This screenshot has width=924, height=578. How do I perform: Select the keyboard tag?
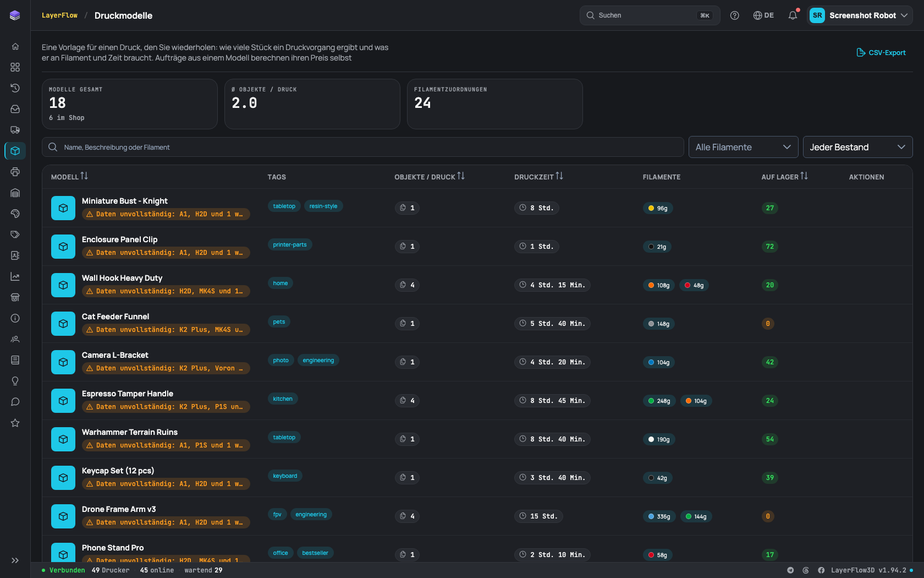pos(285,476)
